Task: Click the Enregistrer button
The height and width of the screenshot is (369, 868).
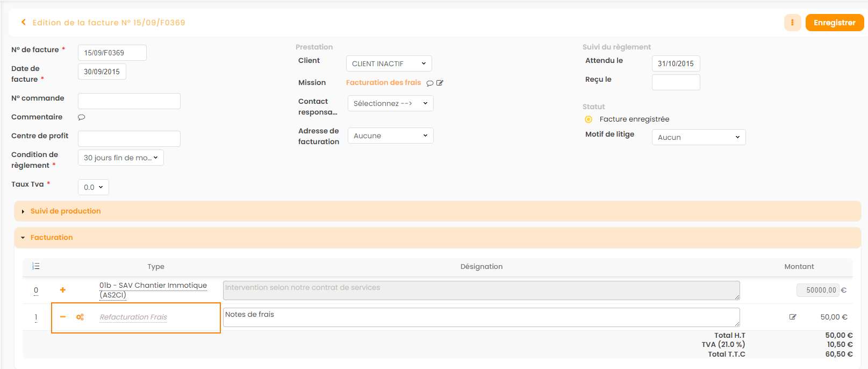Action: point(834,23)
